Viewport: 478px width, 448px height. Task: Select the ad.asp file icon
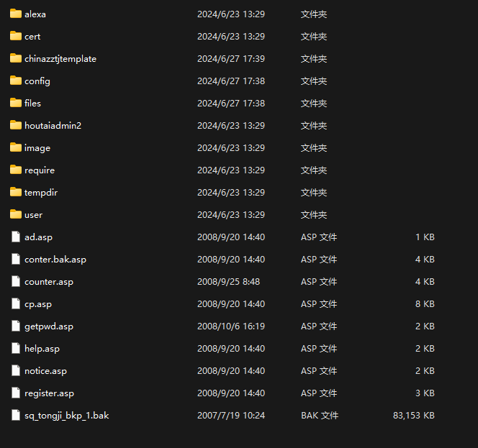pos(16,237)
